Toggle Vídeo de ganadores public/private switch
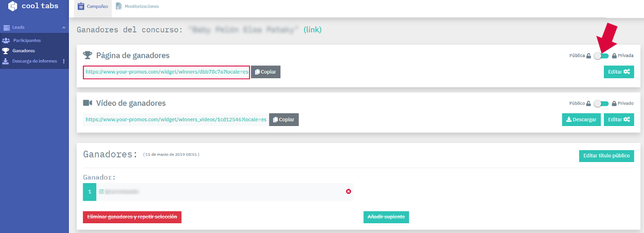 [601, 103]
